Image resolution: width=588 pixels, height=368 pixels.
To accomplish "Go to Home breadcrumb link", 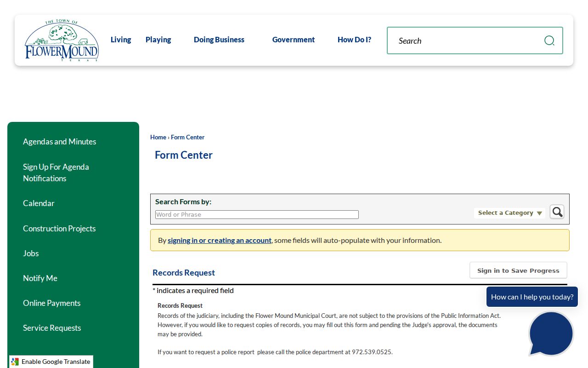I will 158,137.
